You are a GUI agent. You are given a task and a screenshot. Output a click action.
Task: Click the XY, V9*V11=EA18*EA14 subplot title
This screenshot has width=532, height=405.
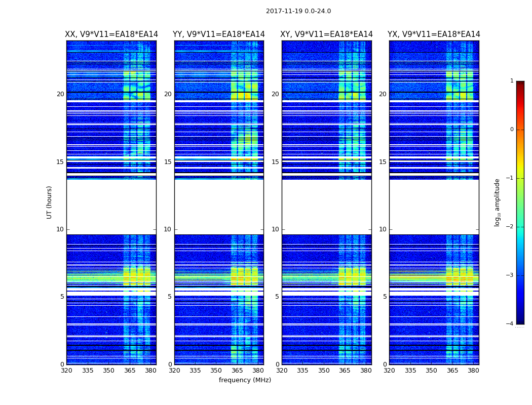(326, 34)
